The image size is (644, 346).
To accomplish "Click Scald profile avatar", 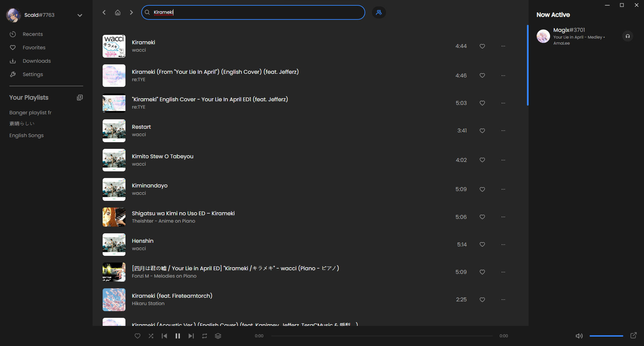I will click(x=13, y=15).
